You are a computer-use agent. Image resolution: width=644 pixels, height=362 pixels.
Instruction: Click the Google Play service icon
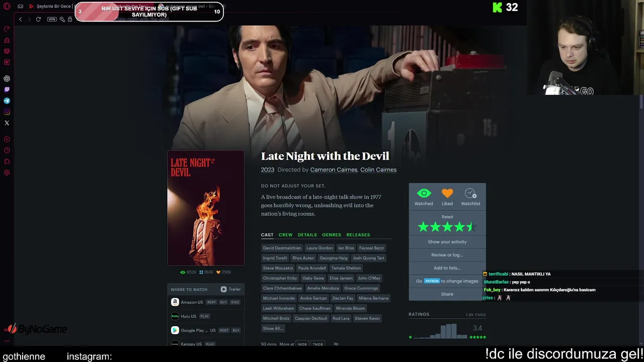point(175,330)
